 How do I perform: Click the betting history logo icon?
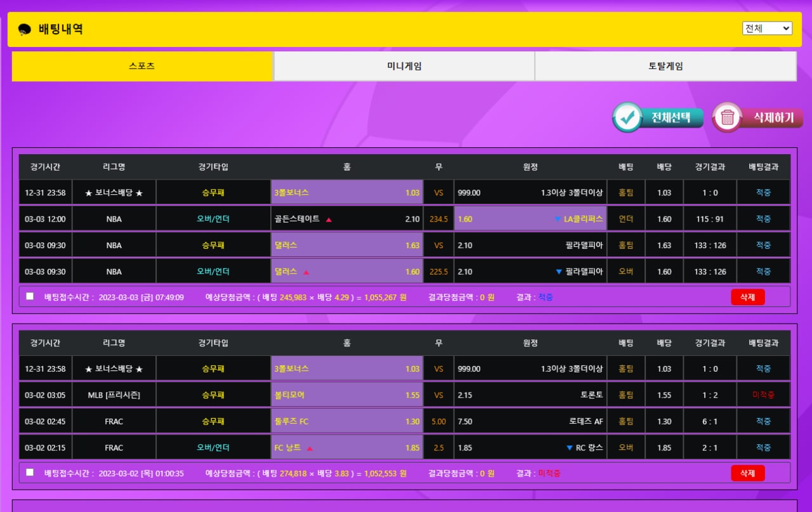click(x=25, y=29)
